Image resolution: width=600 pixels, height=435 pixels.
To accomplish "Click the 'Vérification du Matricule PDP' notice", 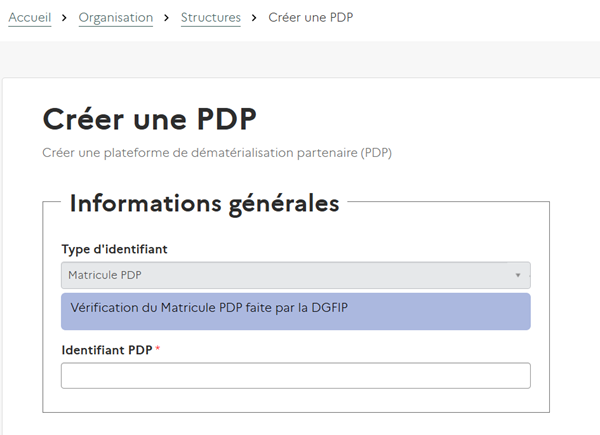I will [296, 311].
